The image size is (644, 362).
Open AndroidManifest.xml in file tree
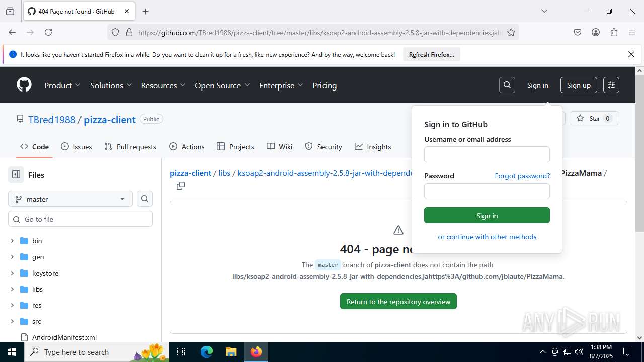click(64, 337)
